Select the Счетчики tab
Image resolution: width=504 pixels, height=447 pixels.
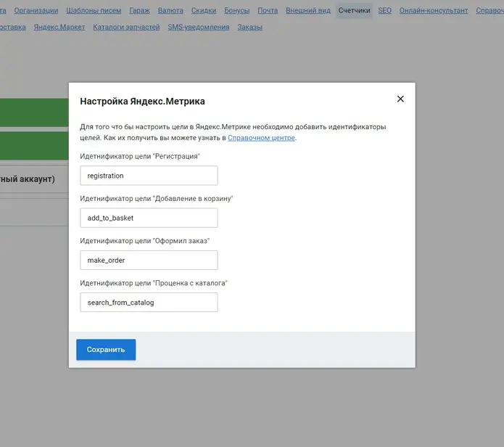[354, 11]
